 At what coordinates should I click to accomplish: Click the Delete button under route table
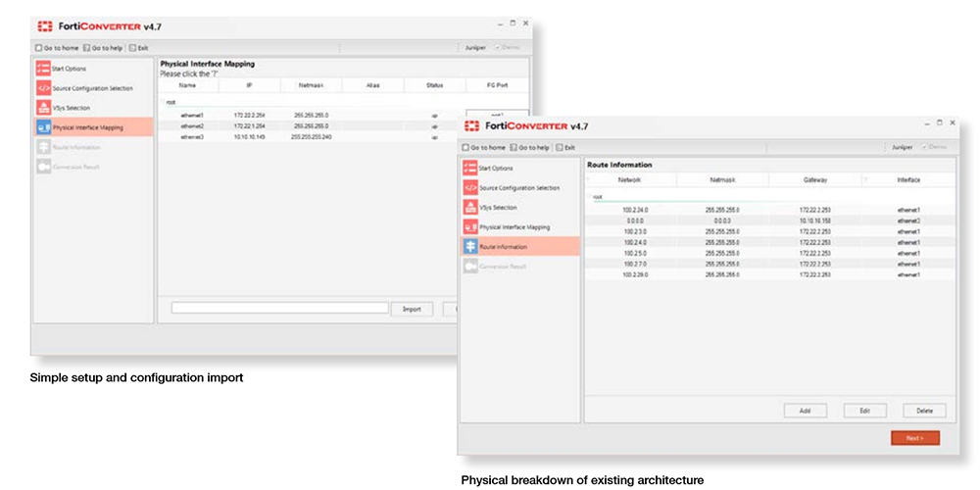pyautogui.click(x=924, y=411)
